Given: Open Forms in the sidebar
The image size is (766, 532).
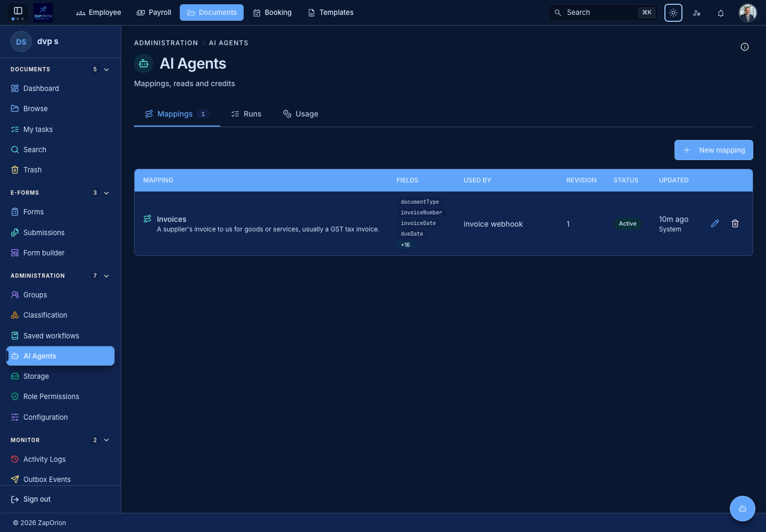Looking at the screenshot, I should tap(60, 212).
